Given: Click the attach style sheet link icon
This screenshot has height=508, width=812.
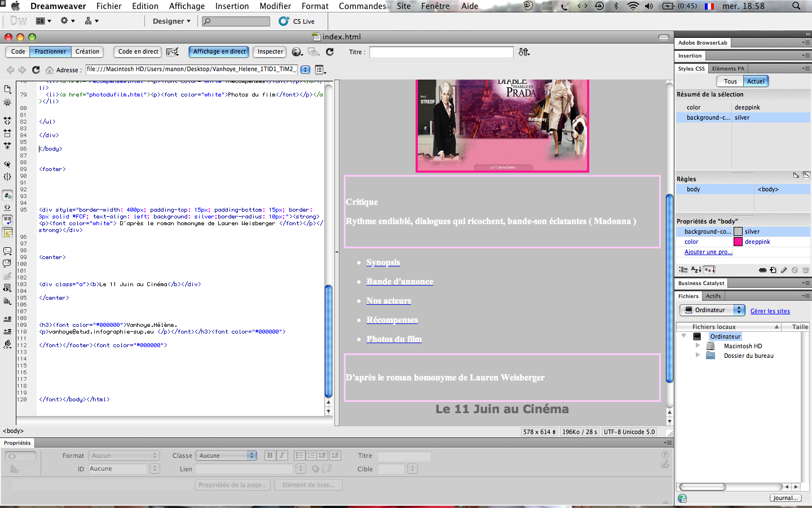Looking at the screenshot, I should click(762, 270).
